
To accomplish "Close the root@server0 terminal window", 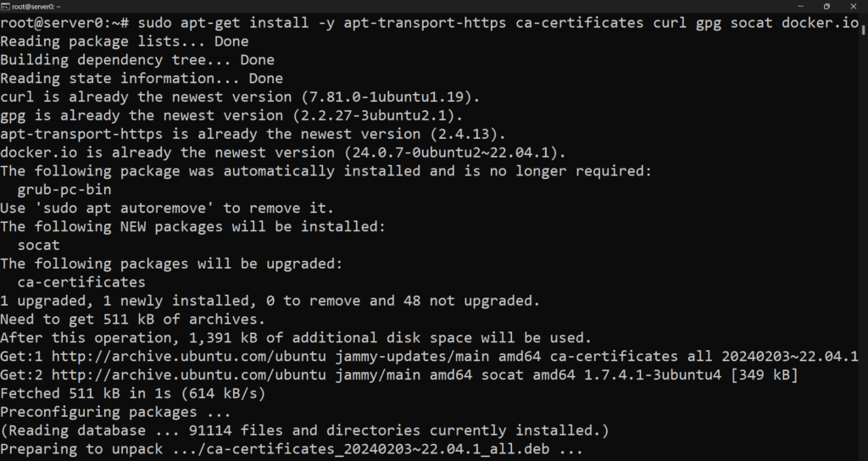I will point(852,6).
